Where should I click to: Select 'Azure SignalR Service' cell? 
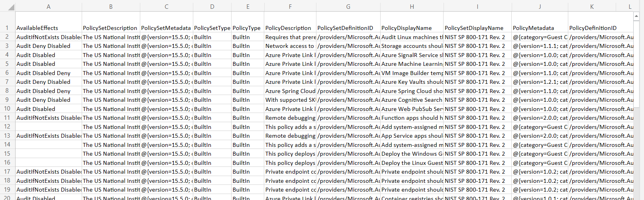412,55
